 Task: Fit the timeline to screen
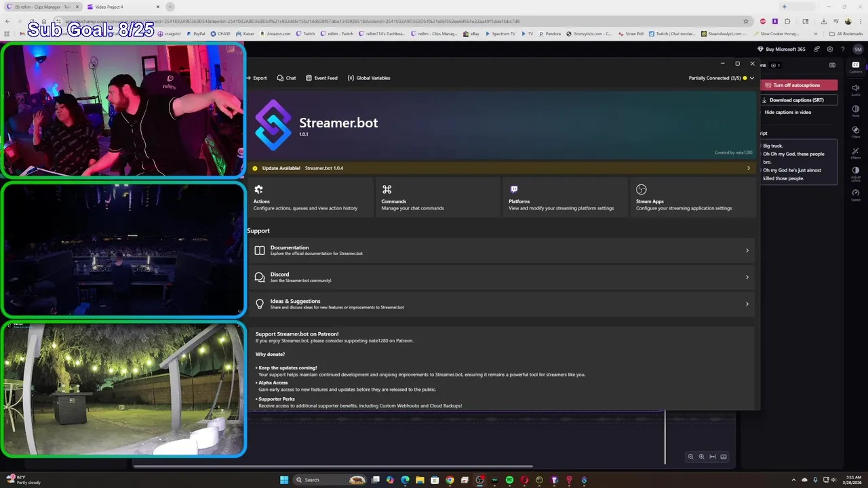pyautogui.click(x=712, y=457)
